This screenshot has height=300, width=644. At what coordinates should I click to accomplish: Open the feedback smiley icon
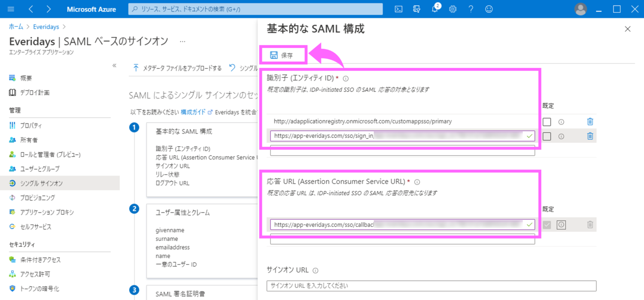point(489,9)
